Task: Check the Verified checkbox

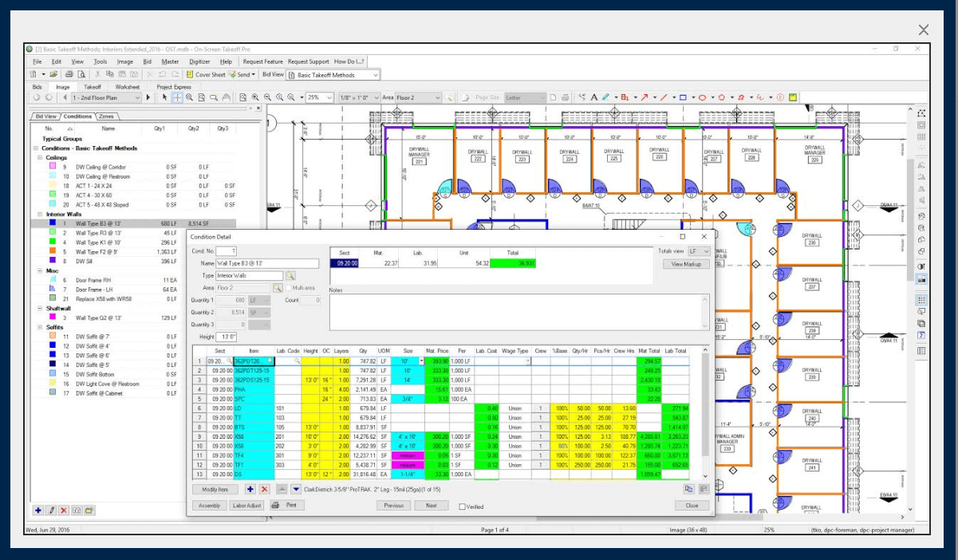Action: [x=463, y=506]
